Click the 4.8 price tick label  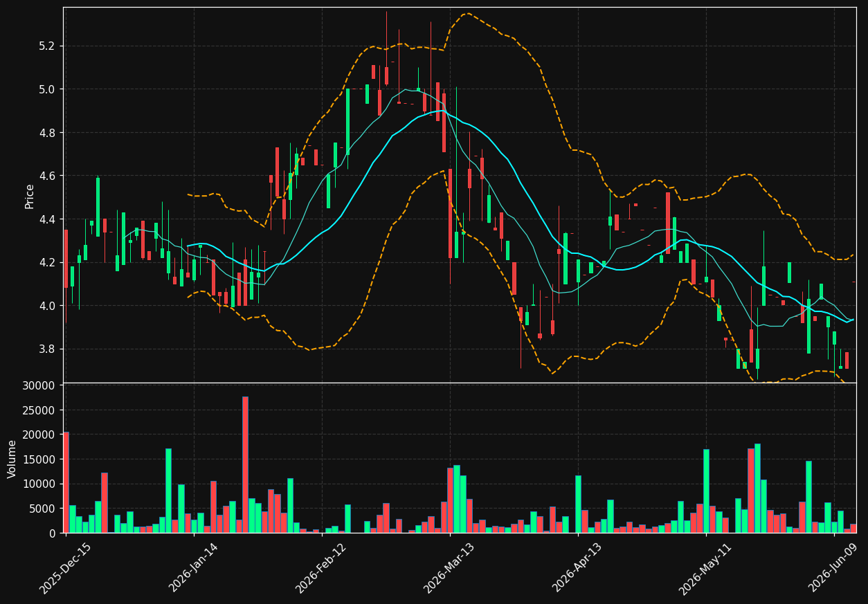click(x=47, y=133)
